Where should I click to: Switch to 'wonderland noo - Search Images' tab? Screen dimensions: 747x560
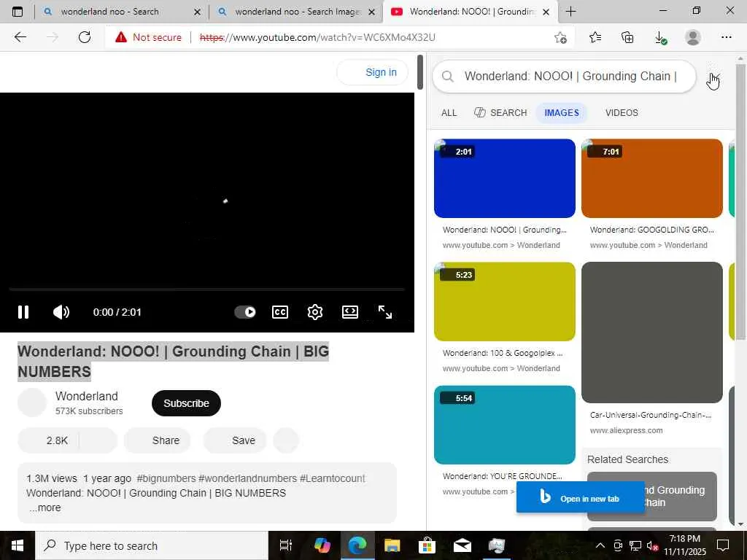[x=298, y=12]
